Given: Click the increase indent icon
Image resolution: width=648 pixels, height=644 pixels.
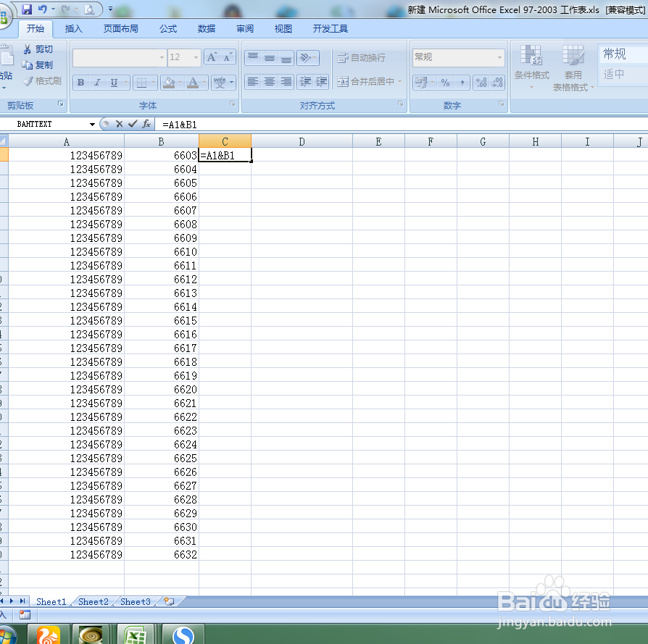Looking at the screenshot, I should click(x=322, y=82).
